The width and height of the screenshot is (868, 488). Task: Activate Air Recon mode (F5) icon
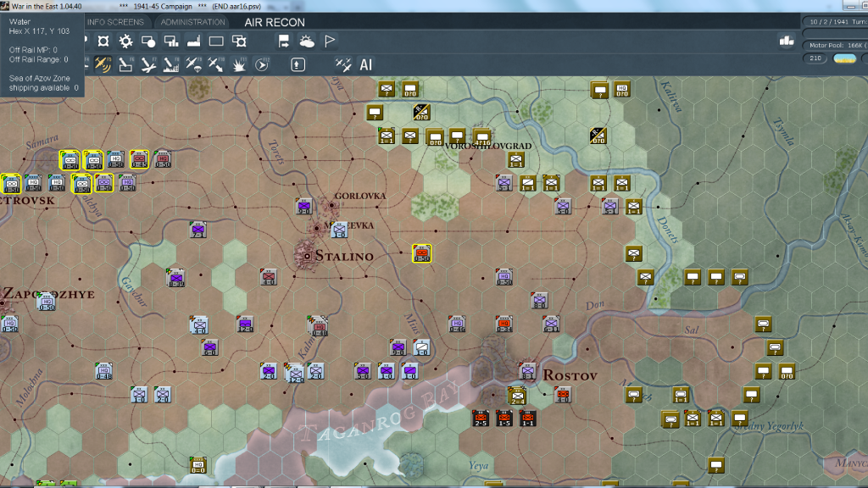(x=103, y=64)
